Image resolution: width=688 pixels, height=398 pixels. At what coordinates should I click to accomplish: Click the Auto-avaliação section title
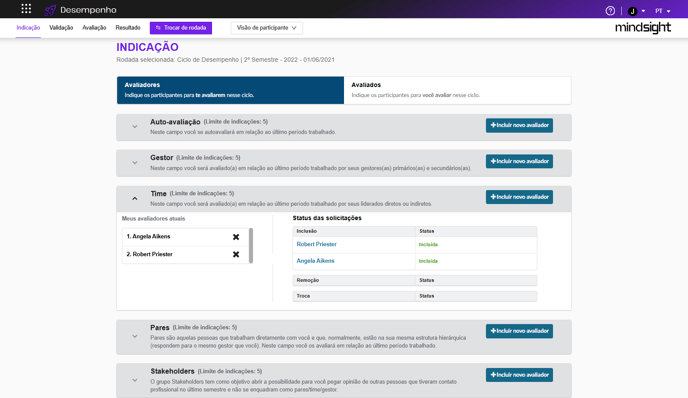tap(175, 122)
